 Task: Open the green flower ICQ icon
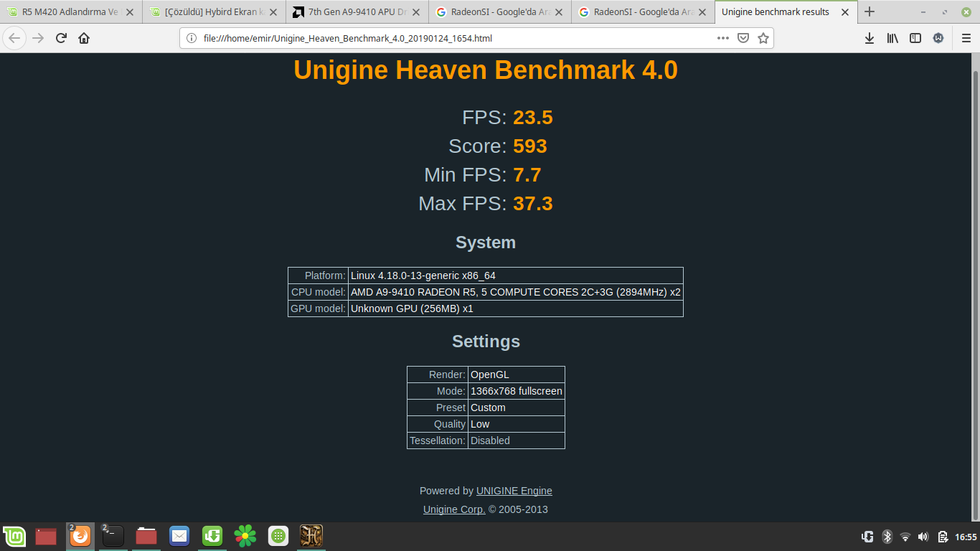(245, 536)
